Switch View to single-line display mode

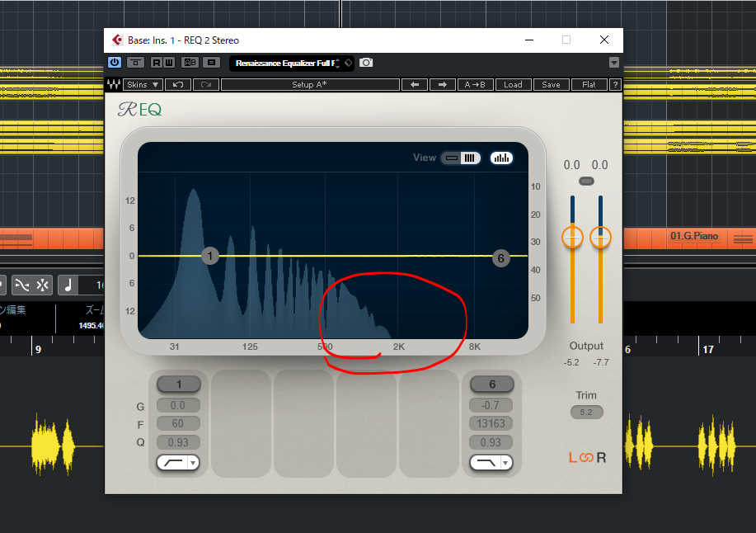click(452, 158)
